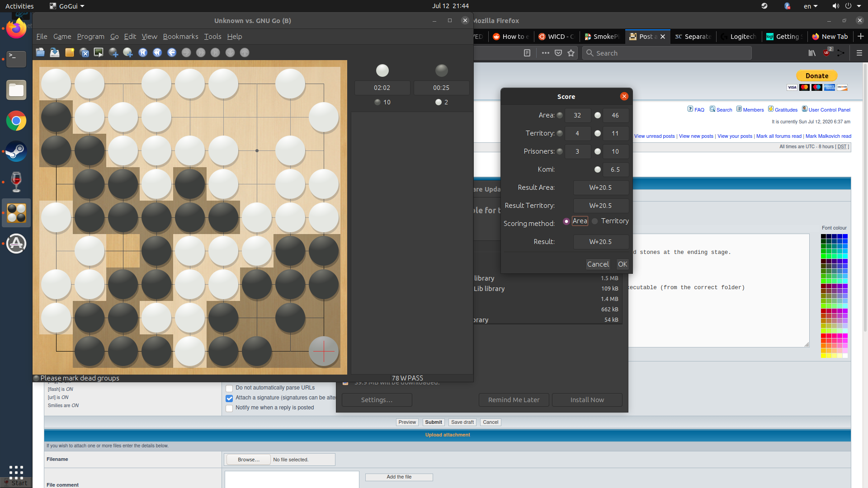Launch Firefox from the dock

coord(16,28)
